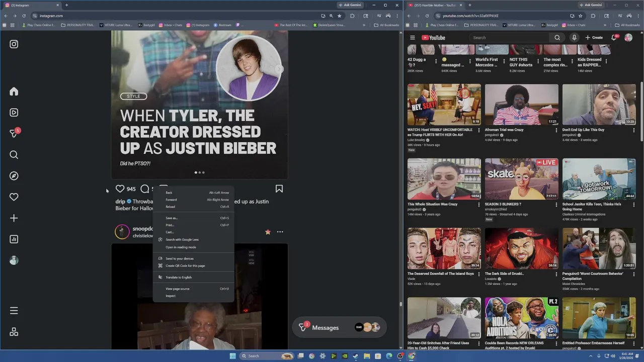Open options menu on snoopdogg post
Screen dimensions: 644x362
[x=280, y=232]
